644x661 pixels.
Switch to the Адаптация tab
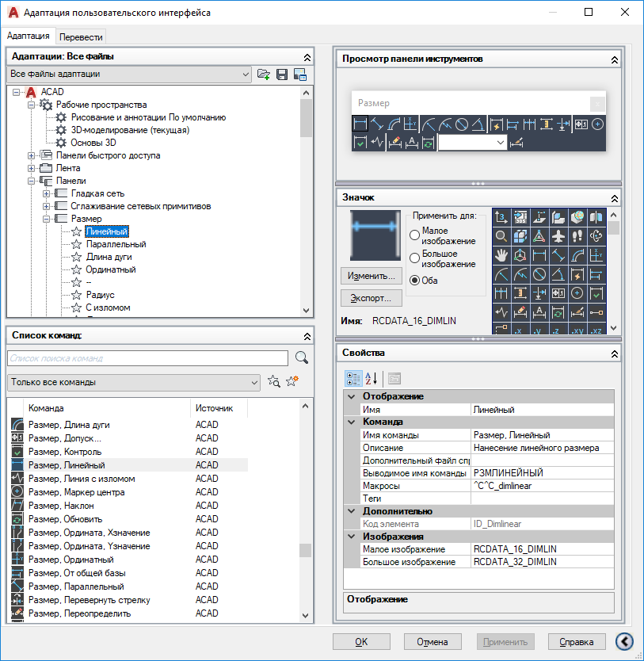[29, 36]
